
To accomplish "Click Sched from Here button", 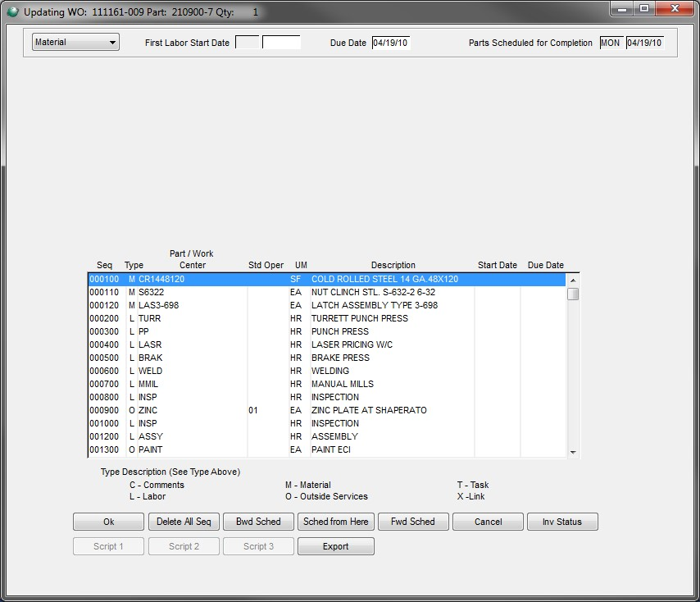I will point(336,522).
